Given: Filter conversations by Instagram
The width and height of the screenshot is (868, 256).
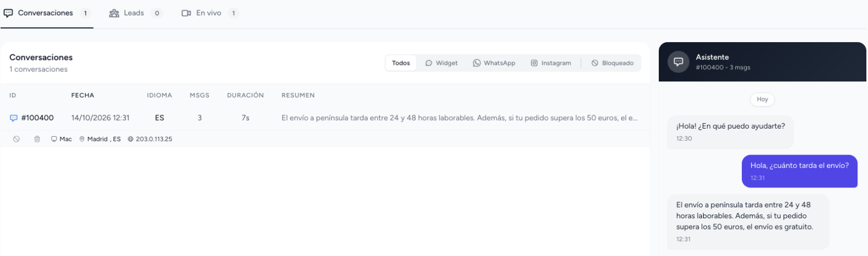Looking at the screenshot, I should [x=551, y=63].
